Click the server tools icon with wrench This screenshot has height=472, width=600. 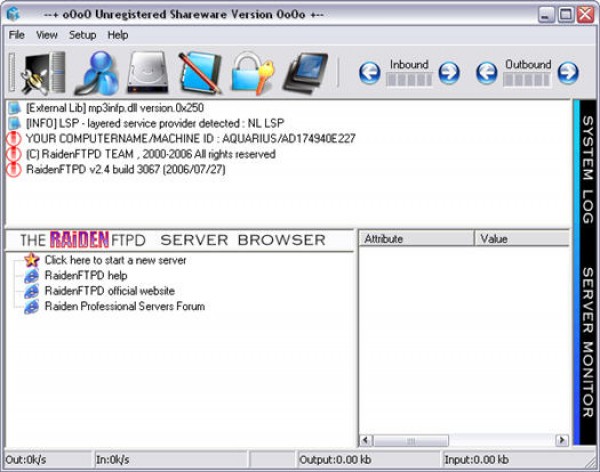click(41, 72)
